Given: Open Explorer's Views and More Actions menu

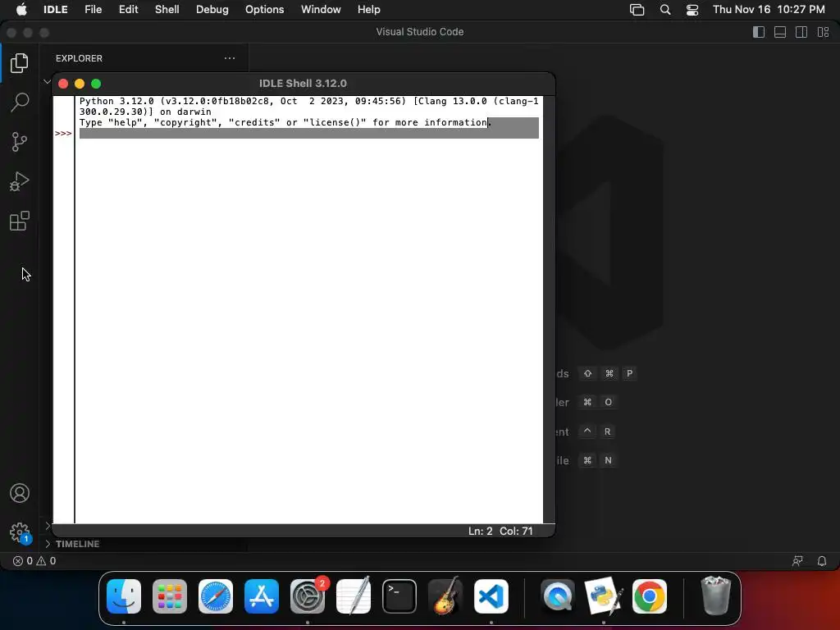Looking at the screenshot, I should [230, 58].
